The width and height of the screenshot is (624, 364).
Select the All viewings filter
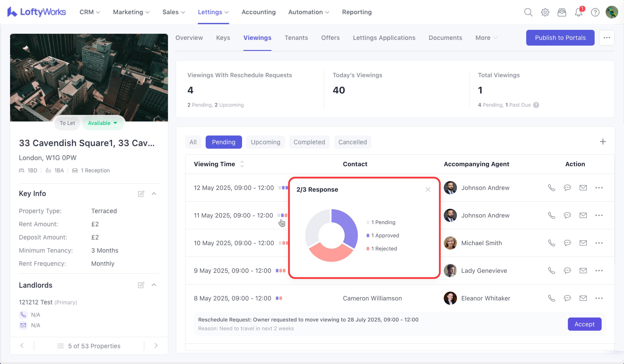(x=193, y=142)
